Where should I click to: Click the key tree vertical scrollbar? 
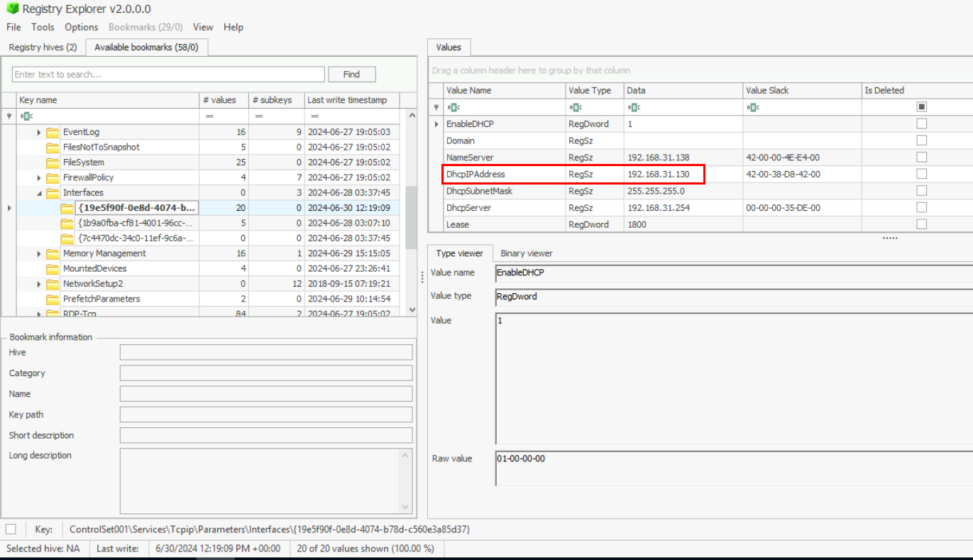[411, 213]
